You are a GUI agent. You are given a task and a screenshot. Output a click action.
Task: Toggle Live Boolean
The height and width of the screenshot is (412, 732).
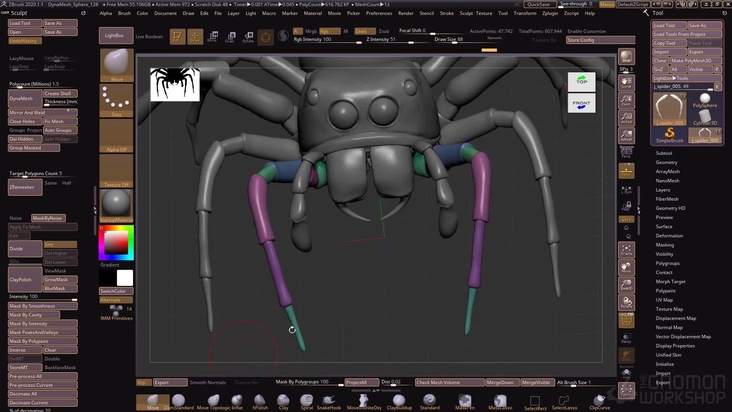pos(149,36)
